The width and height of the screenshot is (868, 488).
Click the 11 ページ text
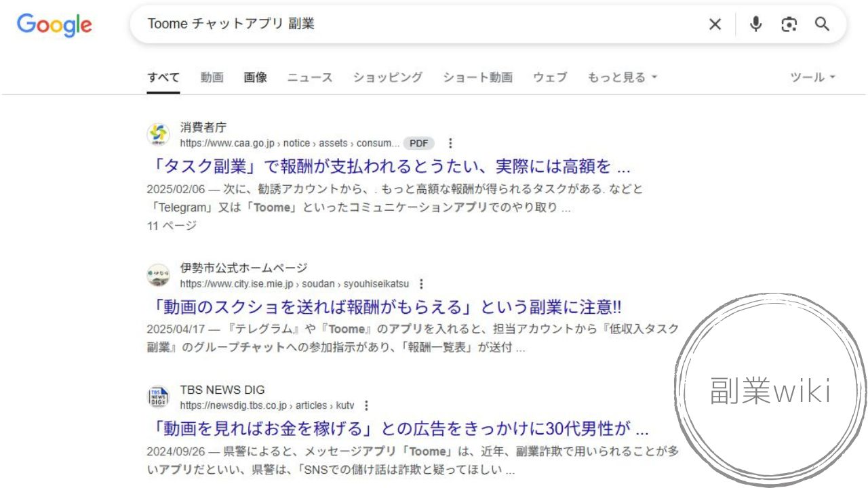click(172, 226)
